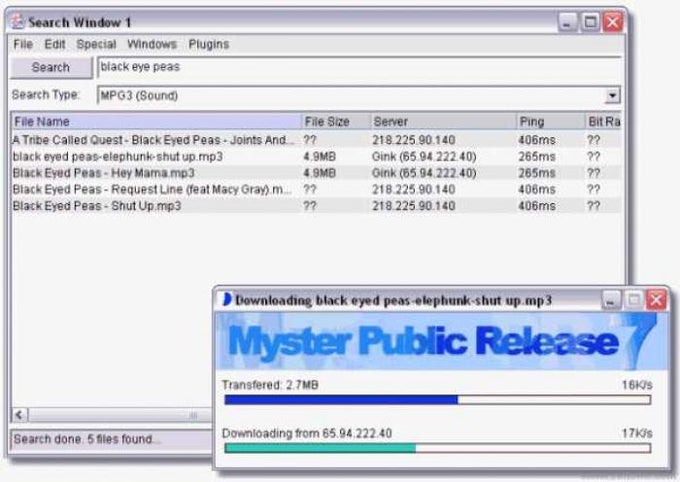
Task: Click Gink server in elephunk-shut up row
Action: click(x=424, y=157)
